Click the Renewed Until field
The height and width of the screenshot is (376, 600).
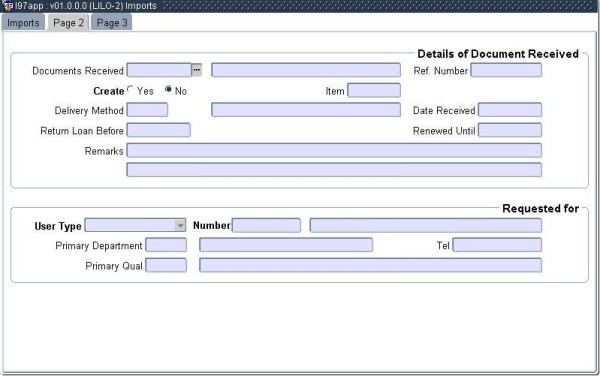coord(510,130)
